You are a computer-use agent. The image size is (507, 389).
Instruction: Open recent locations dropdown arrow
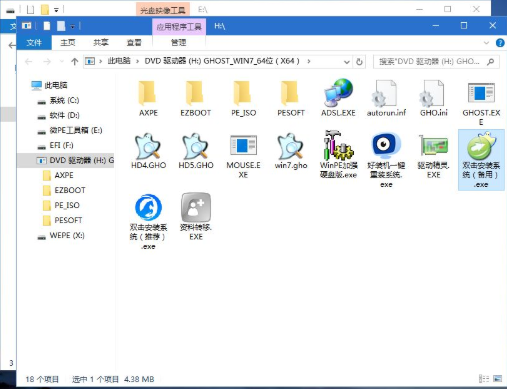pyautogui.click(x=61, y=62)
